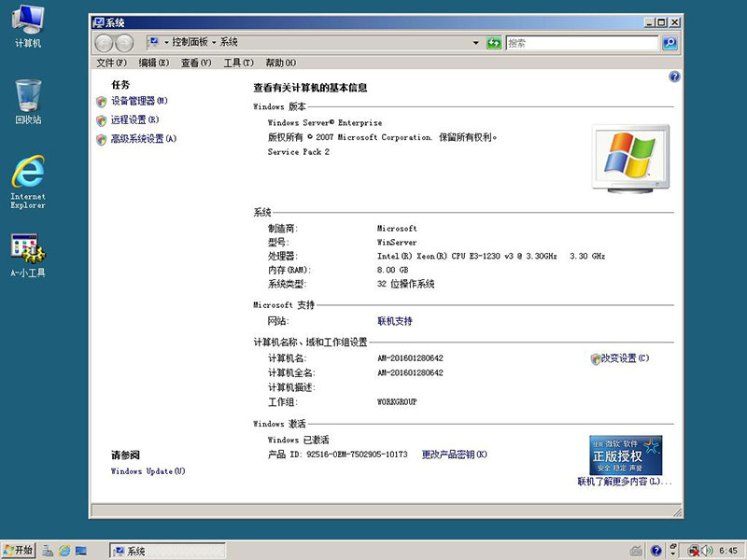Image resolution: width=747 pixels, height=560 pixels.
Task: Click the 系统 breadcrumb in address bar
Action: tap(229, 42)
